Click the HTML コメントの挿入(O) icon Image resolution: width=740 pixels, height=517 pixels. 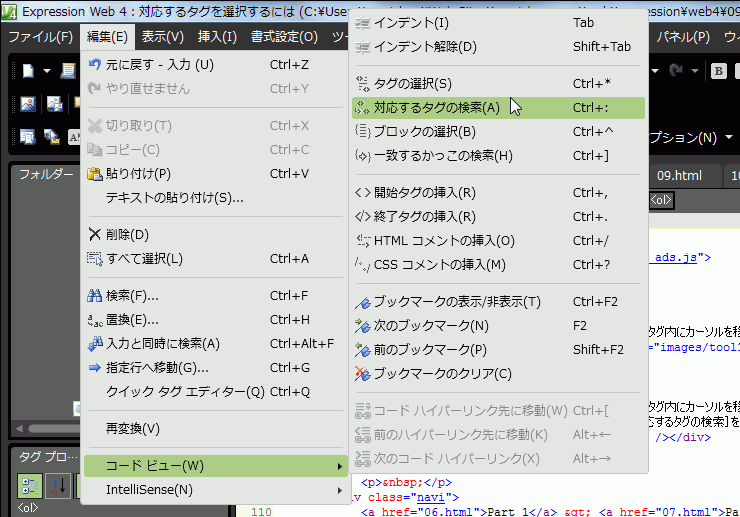[x=362, y=241]
